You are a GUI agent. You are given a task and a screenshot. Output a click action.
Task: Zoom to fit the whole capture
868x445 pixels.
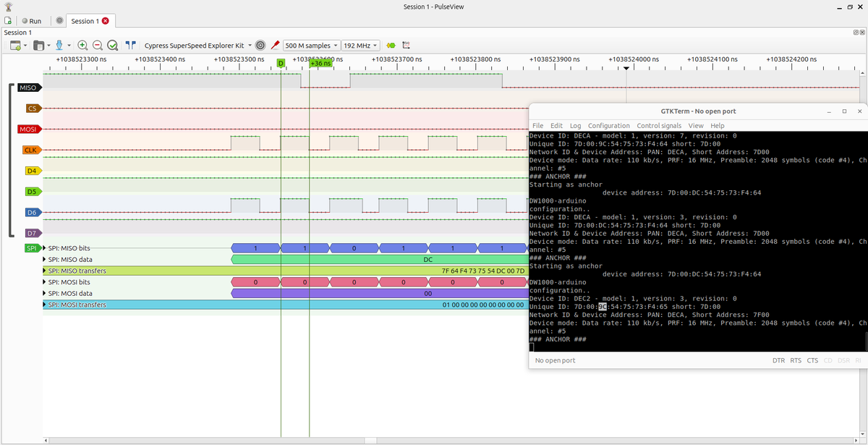[x=113, y=45]
